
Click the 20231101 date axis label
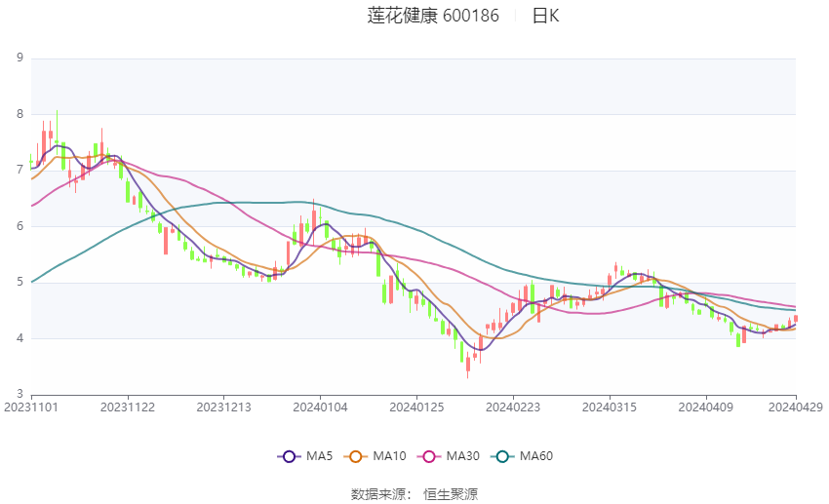pyautogui.click(x=31, y=407)
